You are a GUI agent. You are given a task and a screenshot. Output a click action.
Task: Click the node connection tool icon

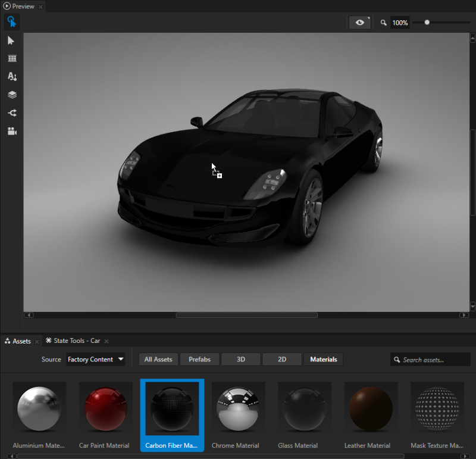(x=12, y=113)
